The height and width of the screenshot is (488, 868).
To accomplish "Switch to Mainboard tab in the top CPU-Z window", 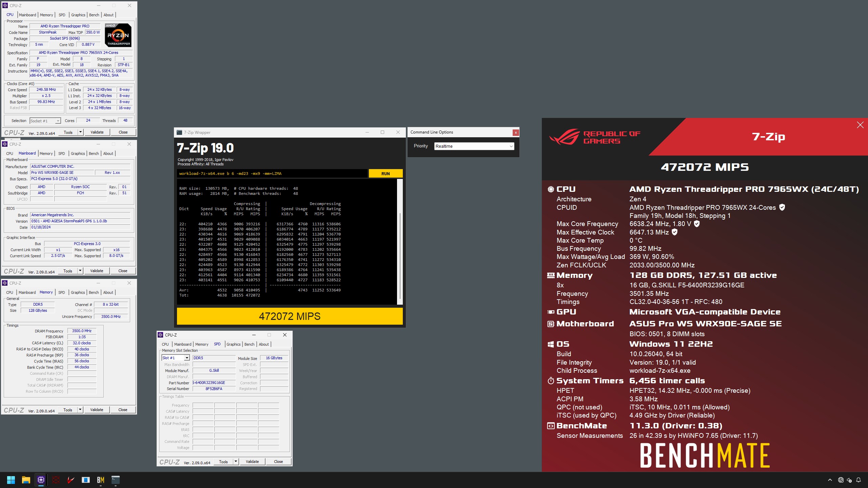I will click(x=27, y=15).
